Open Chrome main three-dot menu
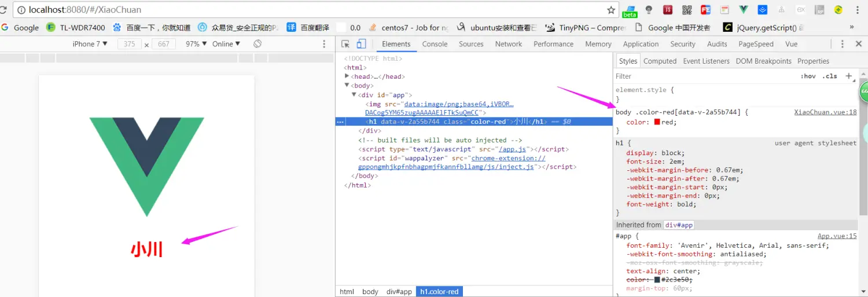Screen dimensions: 868x297 click(858, 10)
